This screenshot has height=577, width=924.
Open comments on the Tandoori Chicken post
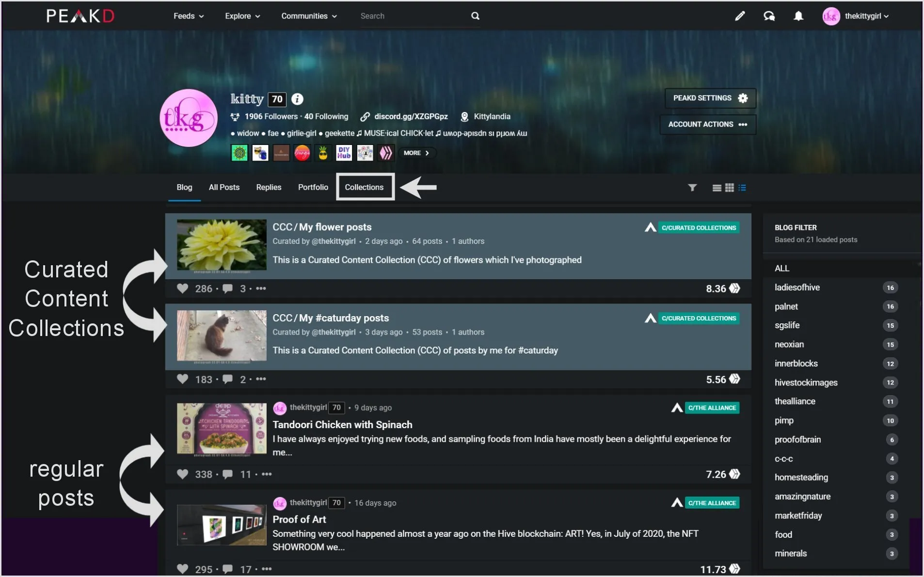[x=227, y=474]
